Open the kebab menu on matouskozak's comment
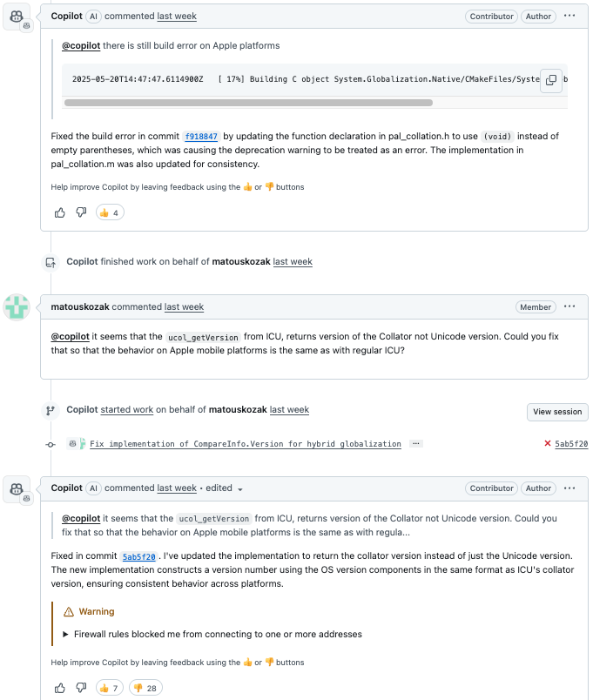This screenshot has height=700, width=593. (x=570, y=306)
